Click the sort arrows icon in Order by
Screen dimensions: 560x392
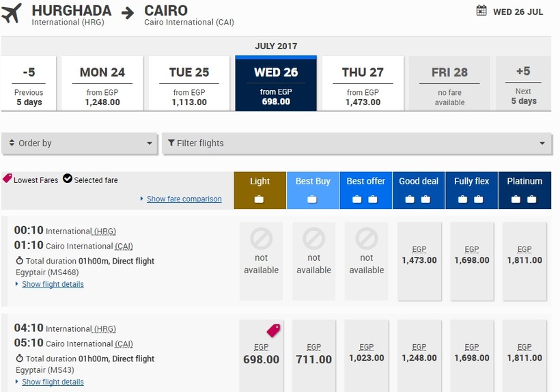coord(12,143)
